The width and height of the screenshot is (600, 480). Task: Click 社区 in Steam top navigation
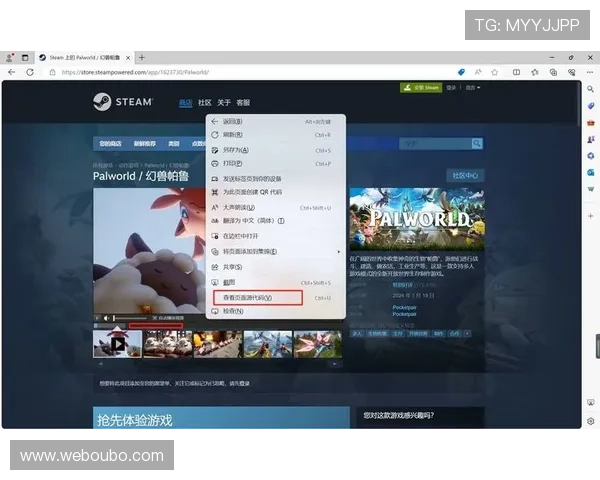click(205, 102)
